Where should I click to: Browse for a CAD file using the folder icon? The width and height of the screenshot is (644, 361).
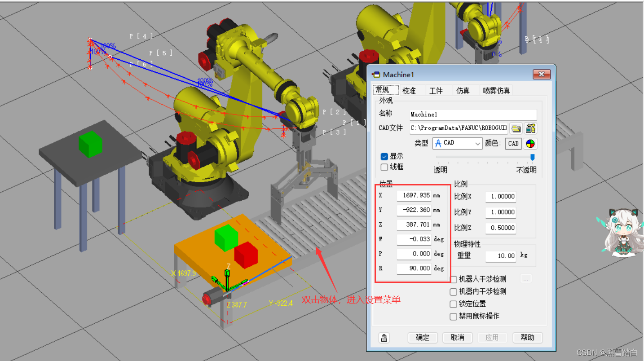(x=516, y=128)
